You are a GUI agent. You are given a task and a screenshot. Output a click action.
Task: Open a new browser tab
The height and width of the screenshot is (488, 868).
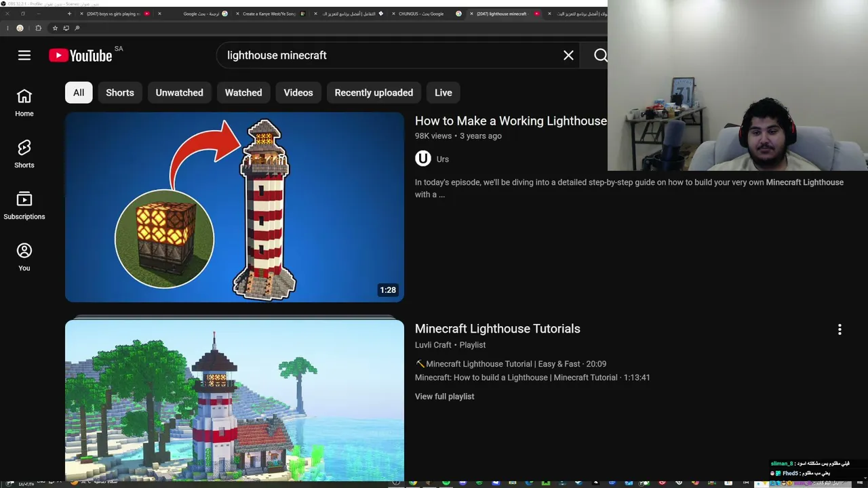(x=69, y=14)
